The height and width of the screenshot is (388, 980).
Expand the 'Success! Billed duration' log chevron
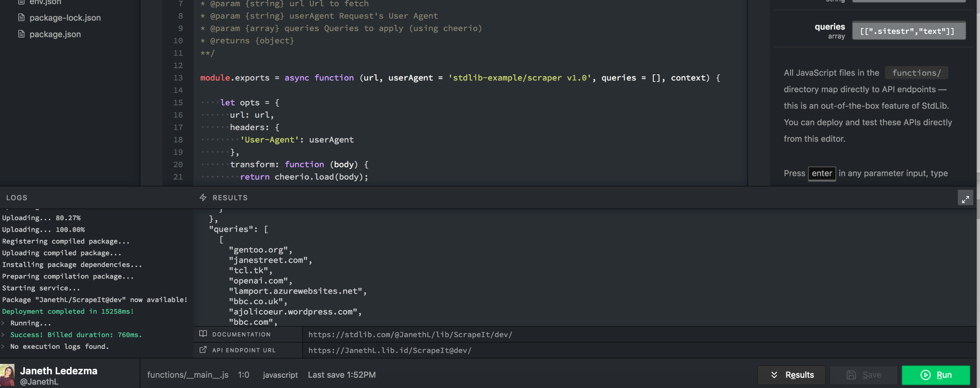[3, 335]
